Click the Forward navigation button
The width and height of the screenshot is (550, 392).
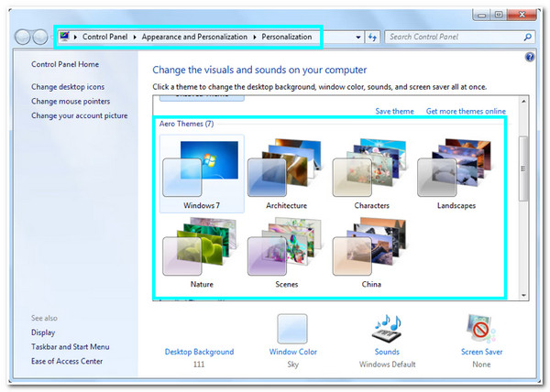click(x=40, y=37)
